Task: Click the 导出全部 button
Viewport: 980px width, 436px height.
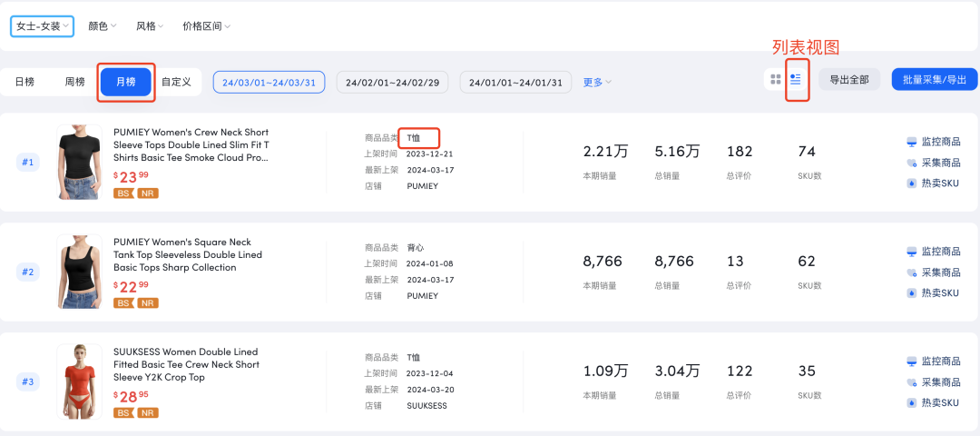Action: 849,79
